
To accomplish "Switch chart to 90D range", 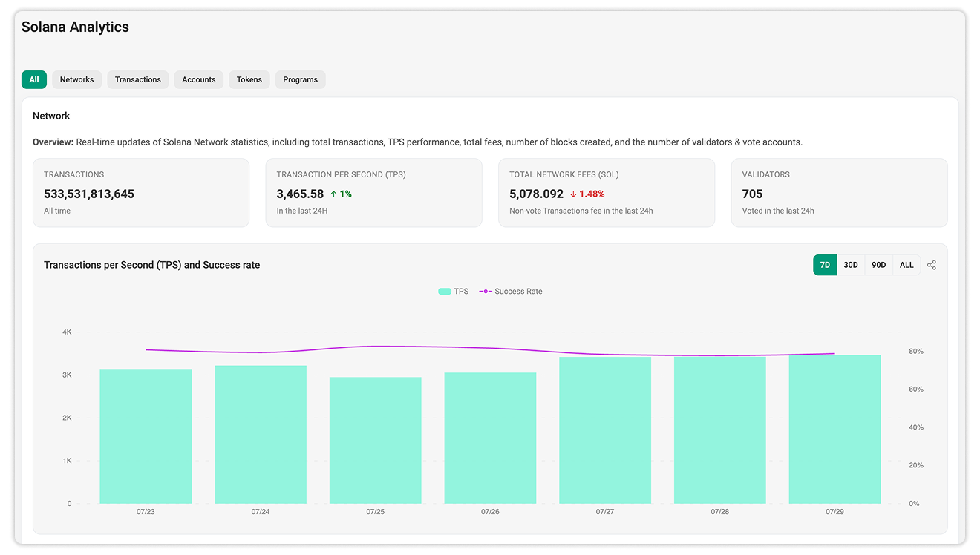I will (x=879, y=265).
